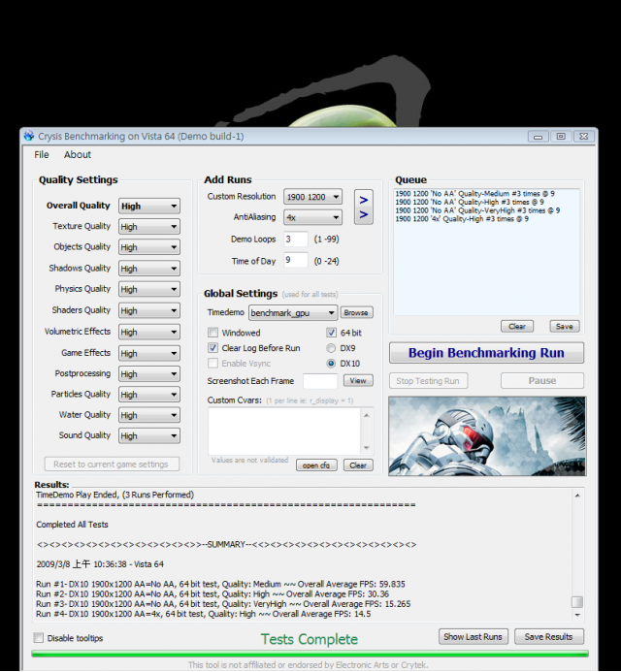
Task: Click Reset to current game settings
Action: pos(112,464)
